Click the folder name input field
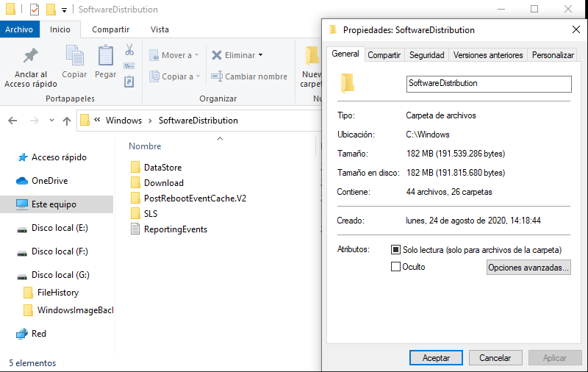Viewport: 588px width, 372px height. pyautogui.click(x=489, y=84)
